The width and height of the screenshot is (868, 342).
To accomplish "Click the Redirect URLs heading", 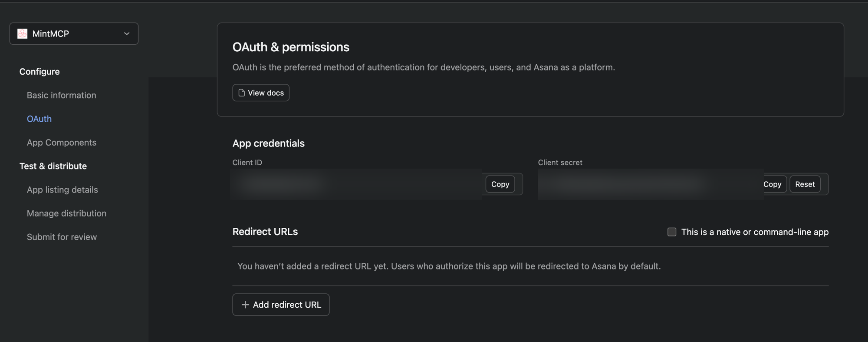I will point(265,232).
